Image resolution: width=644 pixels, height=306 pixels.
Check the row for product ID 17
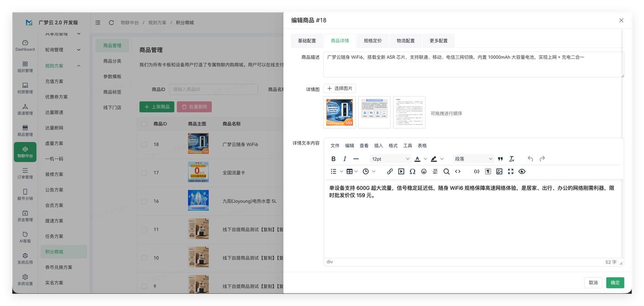pos(144,173)
